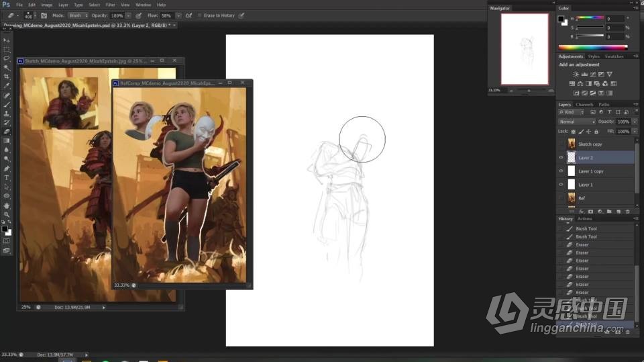Open Layers panel Fill dropdown arrow
Screen dimensions: 644x362
pos(635,132)
